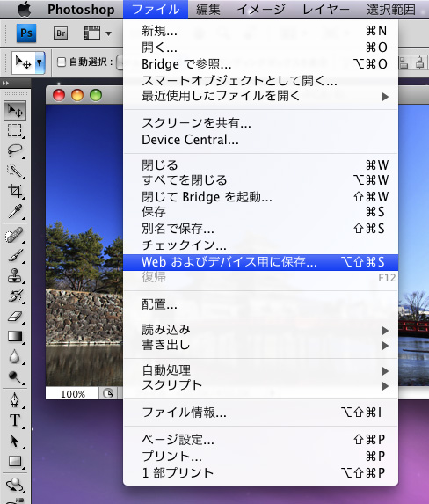Open the Move tool preset picker
The width and height of the screenshot is (429, 504).
pyautogui.click(x=40, y=62)
